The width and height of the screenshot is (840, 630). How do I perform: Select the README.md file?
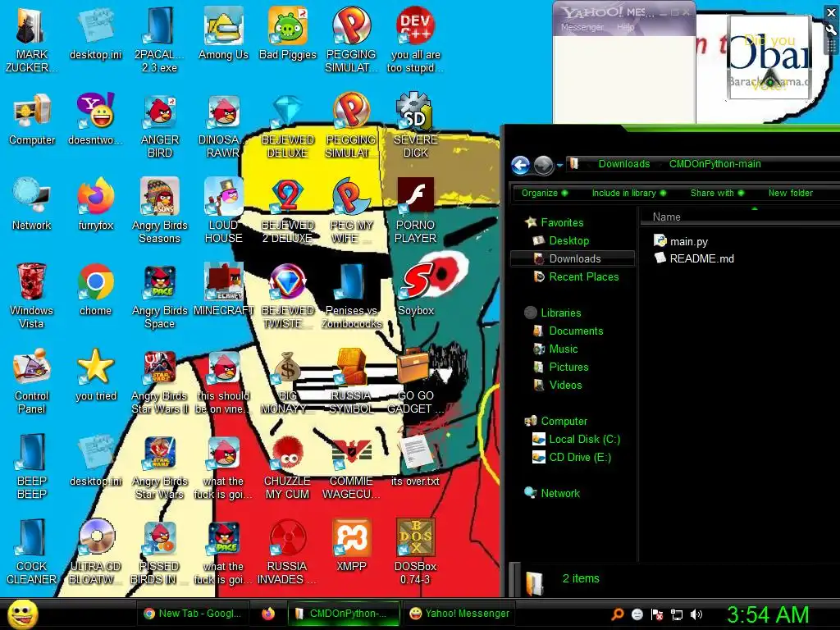[x=694, y=258]
